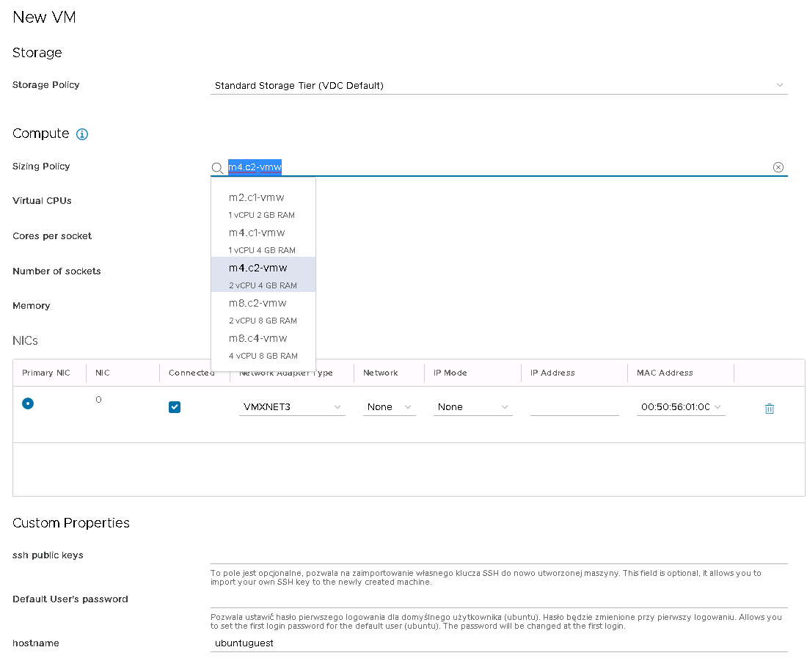Image resolution: width=807 pixels, height=672 pixels.
Task: Click the IP Address input field
Action: pyautogui.click(x=574, y=407)
